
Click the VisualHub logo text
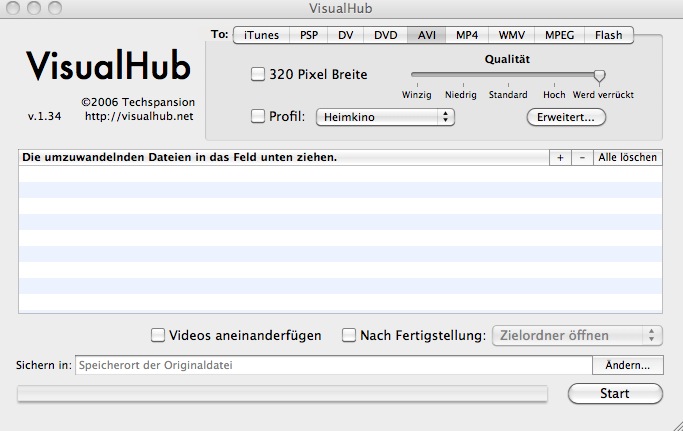coord(108,66)
